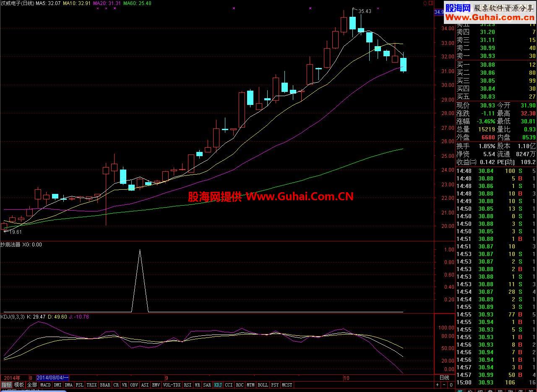Switch indicator to DMI
Image resolution: width=537 pixels, height=392 pixels.
[x=57, y=384]
